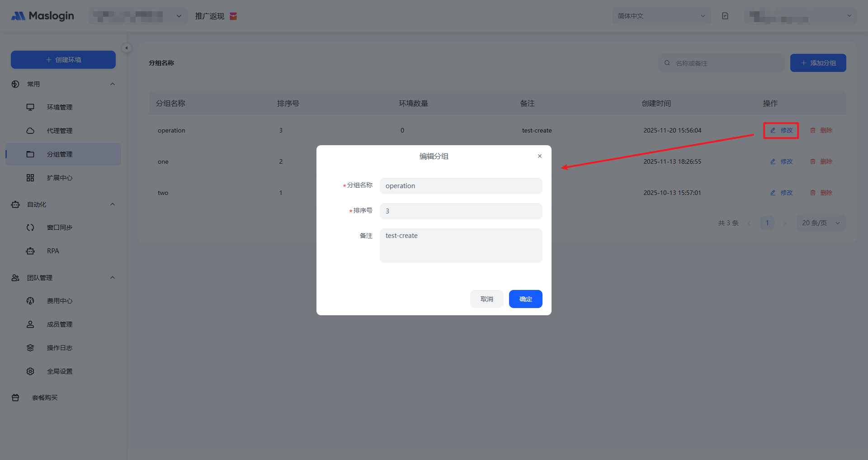Viewport: 868px width, 460px height.
Task: Click the 确定 button in dialog
Action: click(x=525, y=299)
